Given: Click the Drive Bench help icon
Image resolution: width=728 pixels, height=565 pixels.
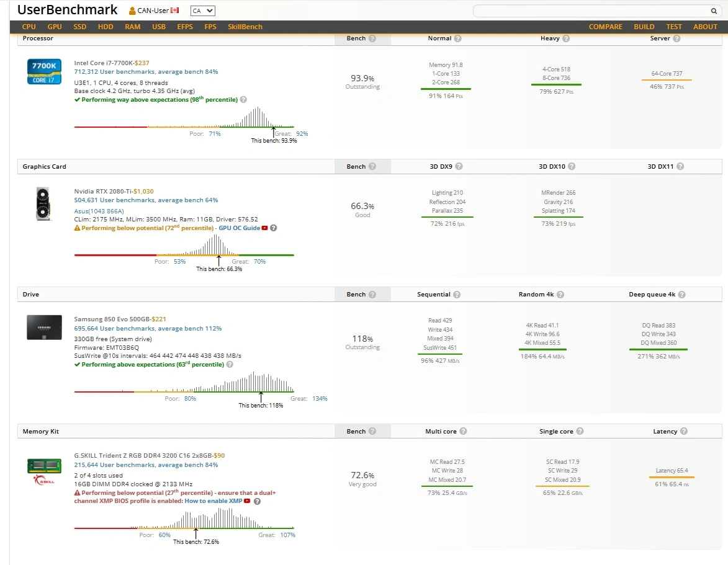Looking at the screenshot, I should coord(372,295).
